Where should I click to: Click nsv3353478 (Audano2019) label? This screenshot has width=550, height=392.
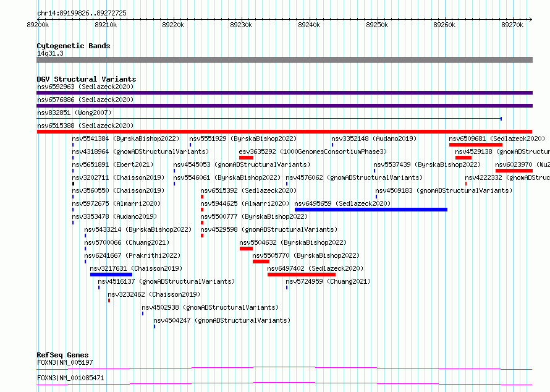(x=114, y=216)
